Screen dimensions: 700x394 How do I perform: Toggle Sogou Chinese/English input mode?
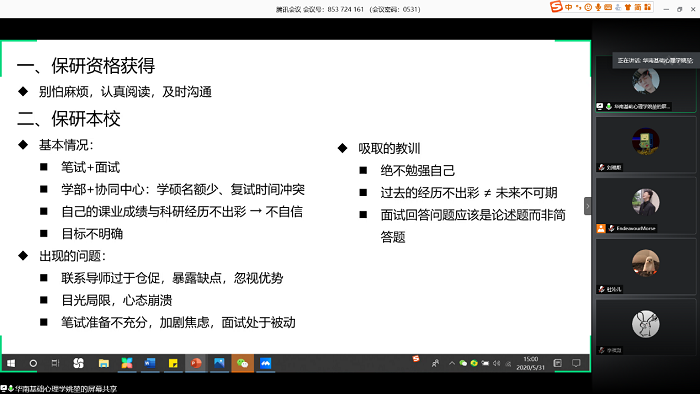point(568,7)
